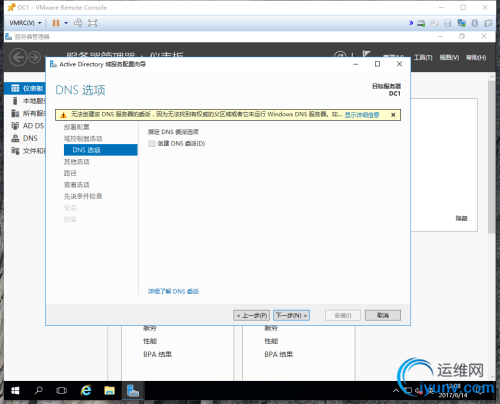Click left tile BPA results entry
This screenshot has width=500, height=404.
[157, 354]
